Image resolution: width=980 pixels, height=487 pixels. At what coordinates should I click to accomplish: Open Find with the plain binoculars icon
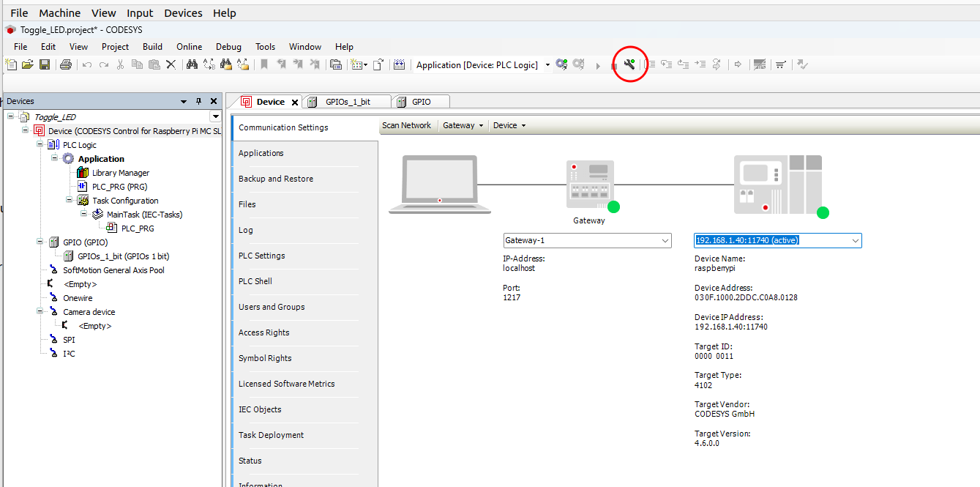point(192,64)
